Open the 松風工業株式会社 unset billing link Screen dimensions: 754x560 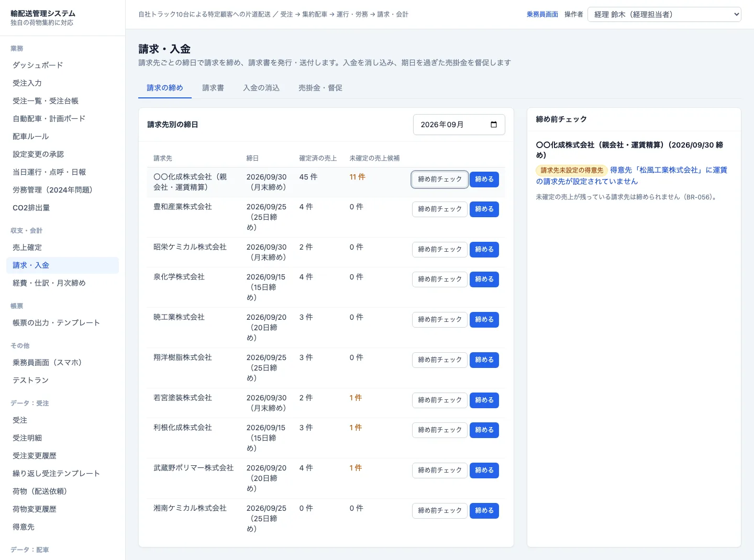(631, 176)
